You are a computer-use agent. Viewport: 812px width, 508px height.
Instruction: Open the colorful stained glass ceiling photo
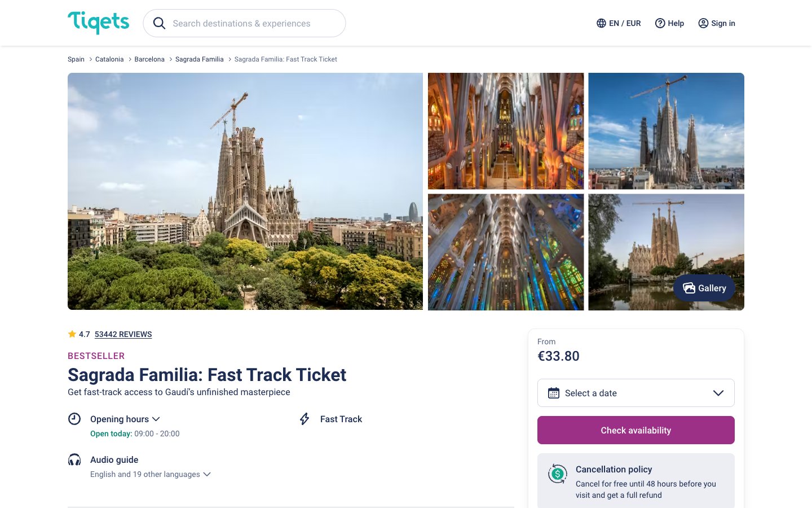[x=506, y=252]
